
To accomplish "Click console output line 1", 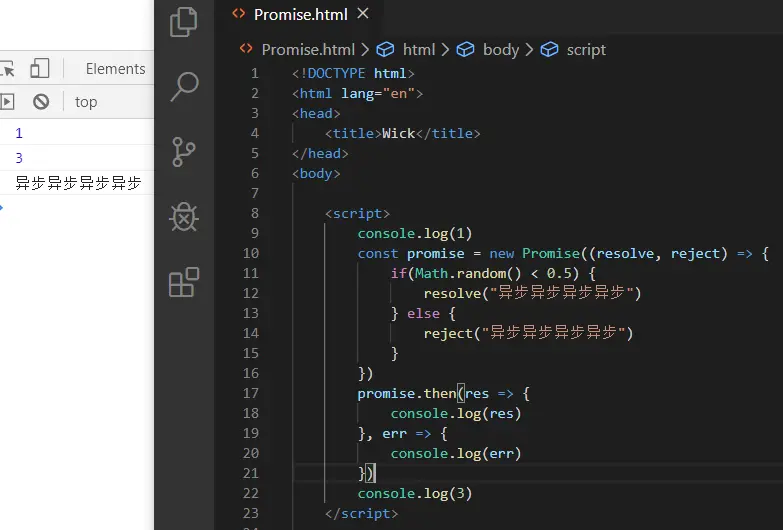I will click(x=19, y=133).
